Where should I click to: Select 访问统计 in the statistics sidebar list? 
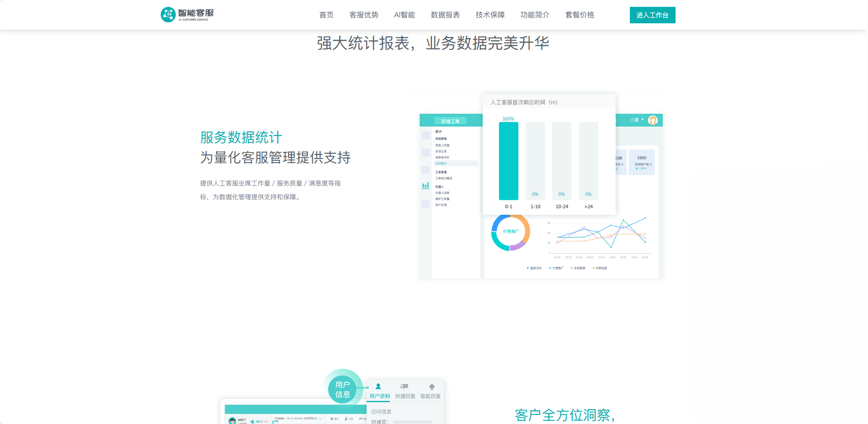click(442, 164)
